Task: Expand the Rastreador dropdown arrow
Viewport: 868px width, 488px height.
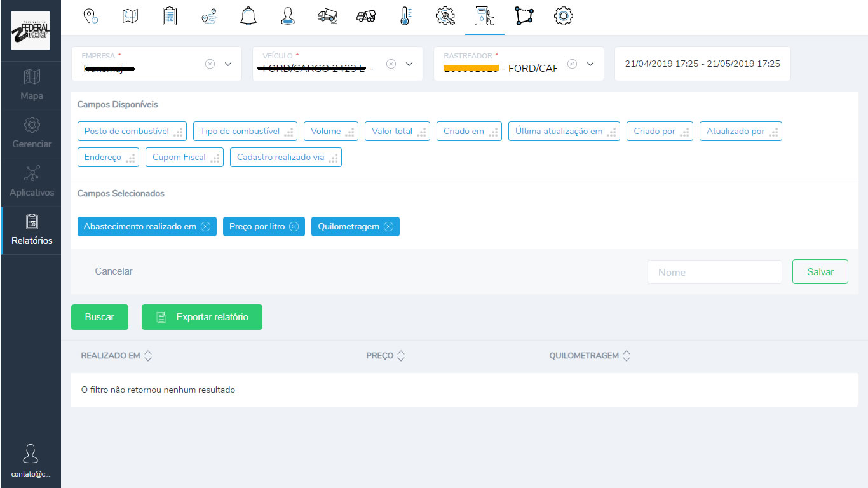Action: (590, 64)
